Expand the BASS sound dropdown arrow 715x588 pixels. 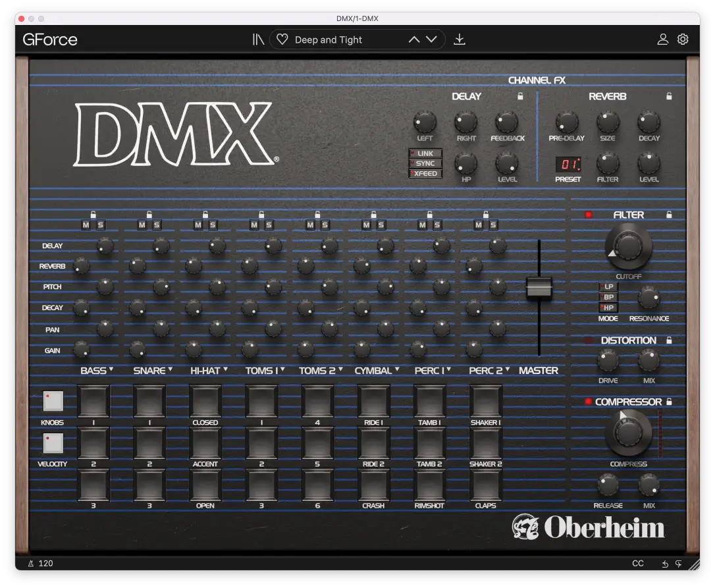coord(111,369)
